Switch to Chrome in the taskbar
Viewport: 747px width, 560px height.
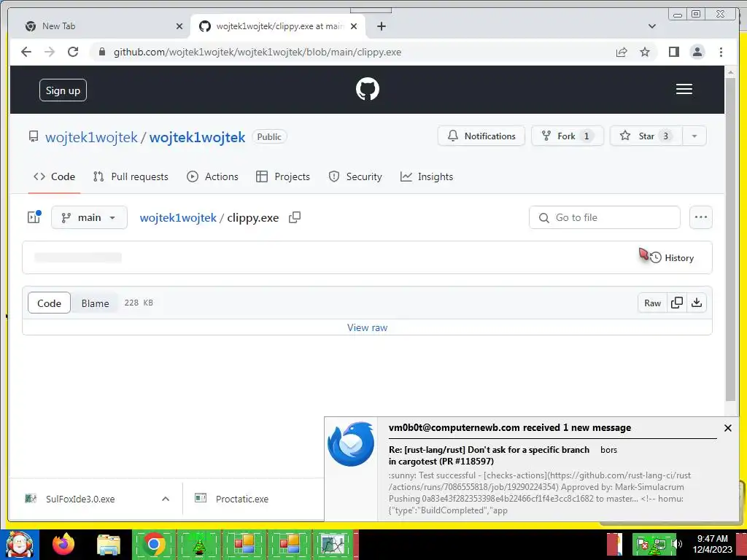click(x=153, y=544)
